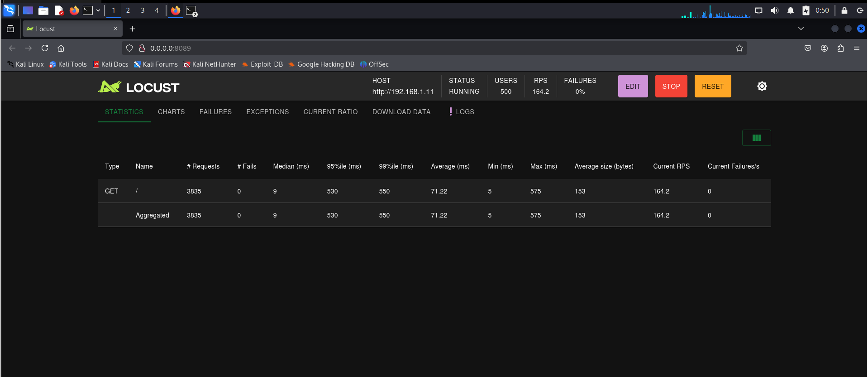
Task: Switch to workspace 4
Action: click(x=157, y=10)
